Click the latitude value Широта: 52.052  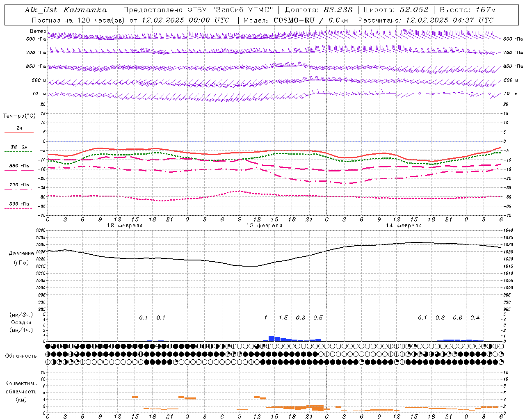[396, 10]
